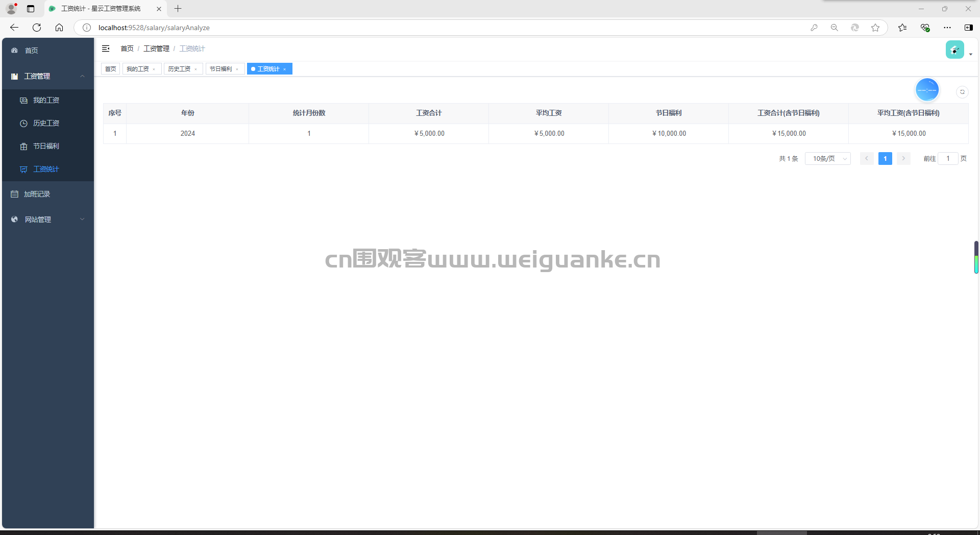Click the ¥10,000.00 holiday benefit cell

(x=669, y=134)
